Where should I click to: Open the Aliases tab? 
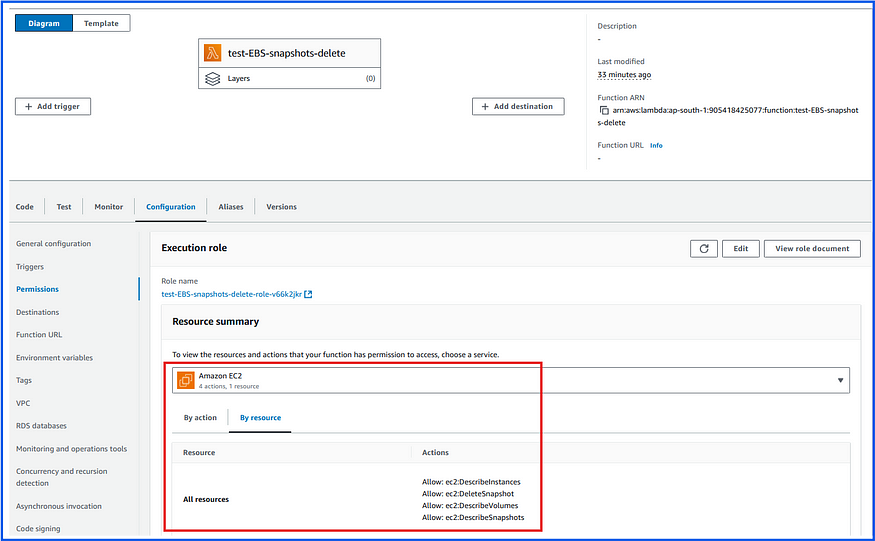230,207
